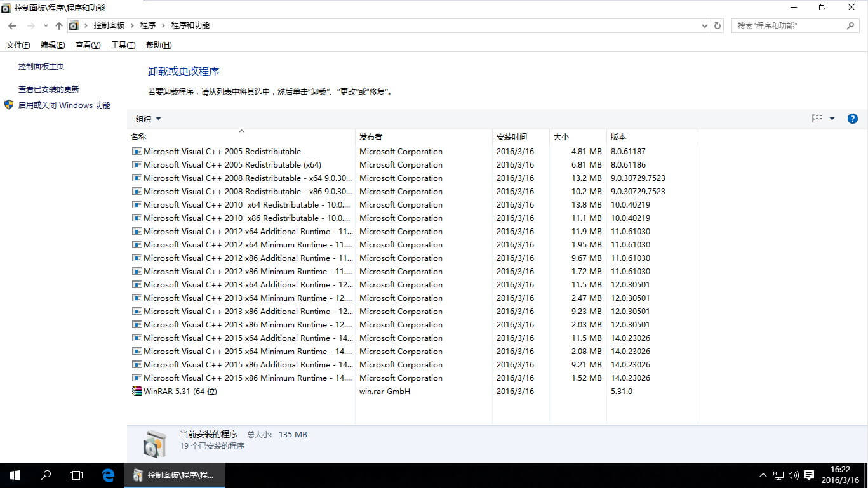
Task: Click the 控制面板\程序\程... taskbar button
Action: coord(174,475)
